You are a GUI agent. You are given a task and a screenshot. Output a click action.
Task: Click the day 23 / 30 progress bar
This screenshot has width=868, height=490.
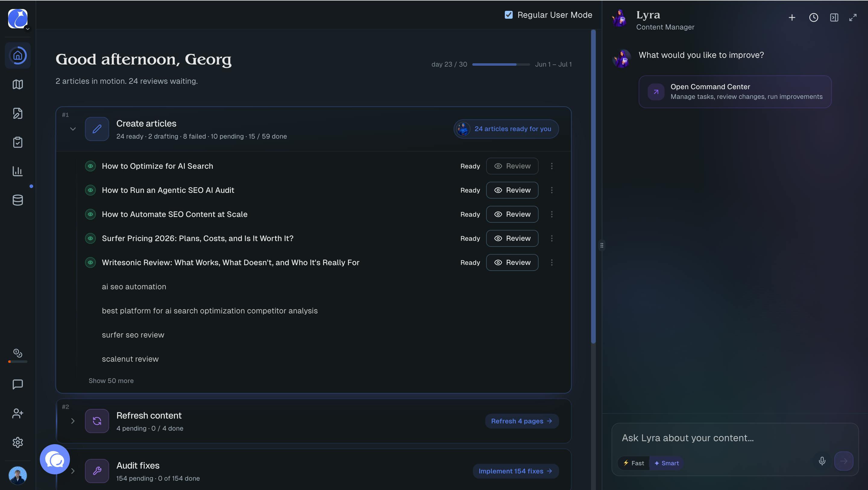501,64
